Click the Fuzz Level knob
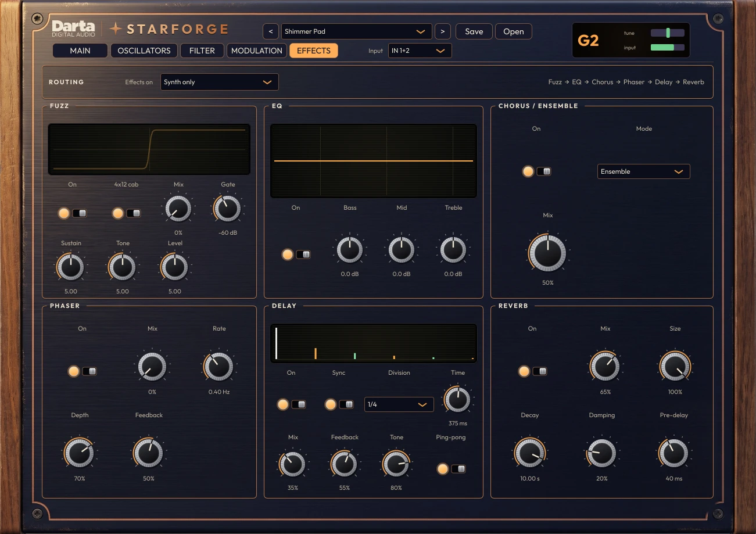 coord(174,267)
